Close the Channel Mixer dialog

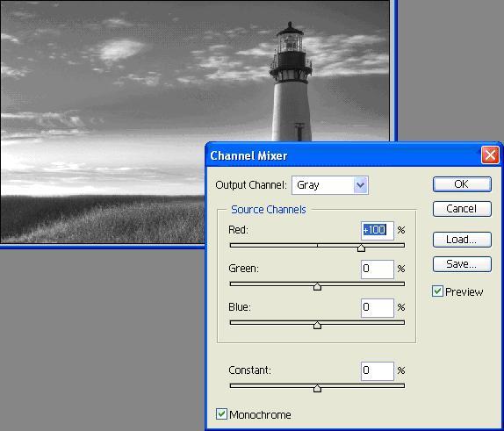[490, 155]
